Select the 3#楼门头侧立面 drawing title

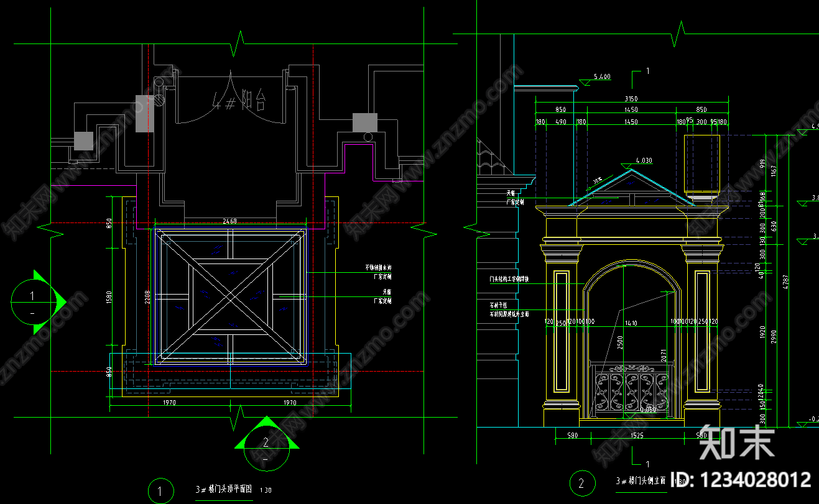click(x=641, y=481)
